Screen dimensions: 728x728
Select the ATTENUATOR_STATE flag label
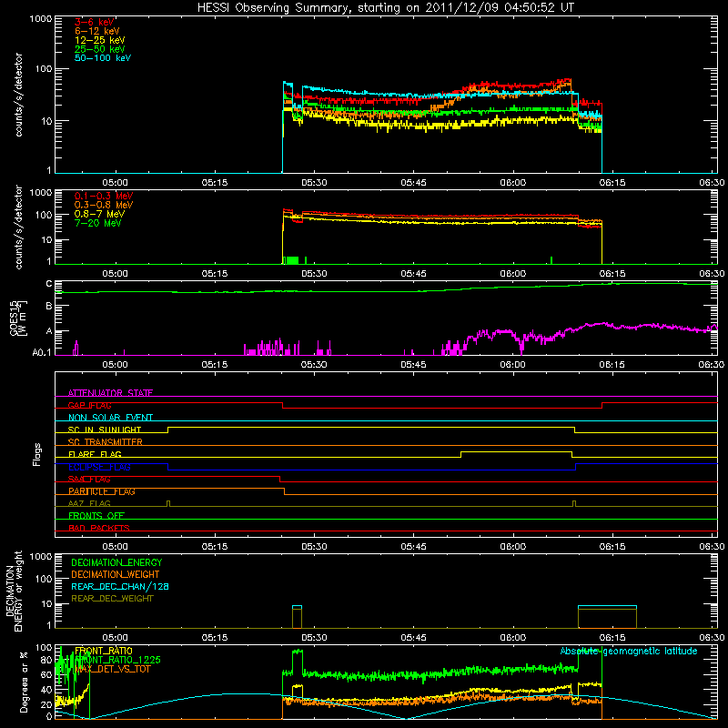(110, 393)
